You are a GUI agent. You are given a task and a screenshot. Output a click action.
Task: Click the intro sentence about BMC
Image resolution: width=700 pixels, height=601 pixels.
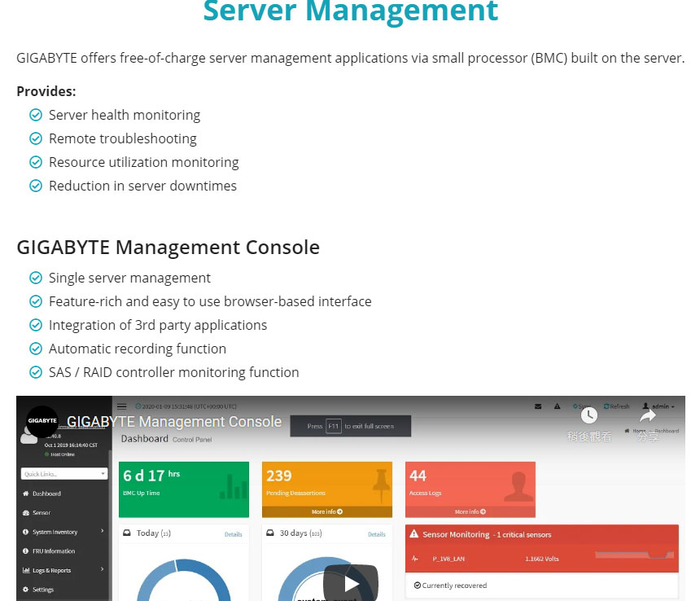[351, 58]
